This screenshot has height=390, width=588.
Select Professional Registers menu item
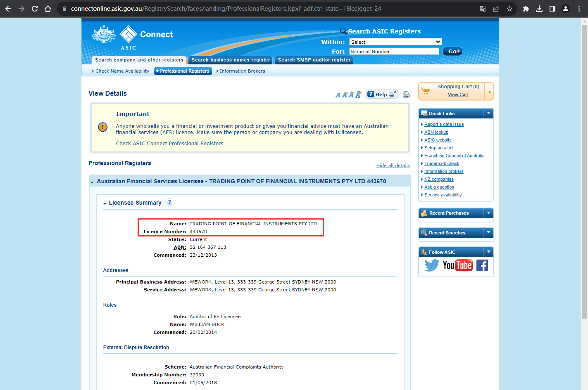(x=183, y=71)
